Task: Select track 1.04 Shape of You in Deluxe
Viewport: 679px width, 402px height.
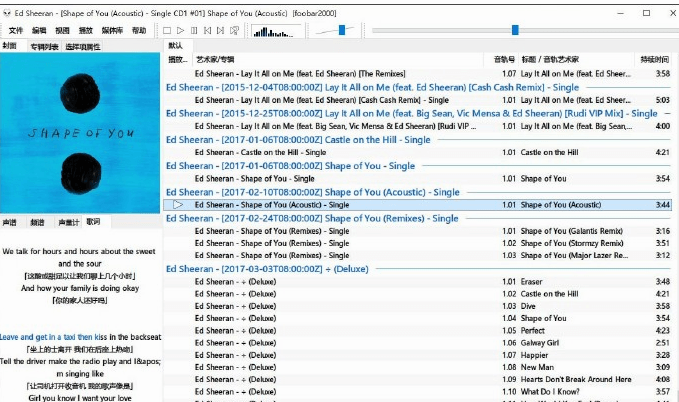Action: pyautogui.click(x=418, y=318)
